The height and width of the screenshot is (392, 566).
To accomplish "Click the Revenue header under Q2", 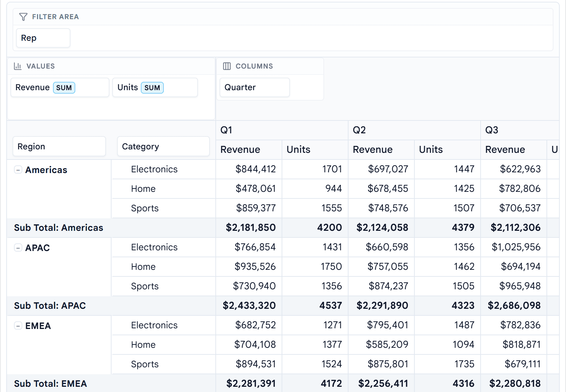I will [x=381, y=150].
